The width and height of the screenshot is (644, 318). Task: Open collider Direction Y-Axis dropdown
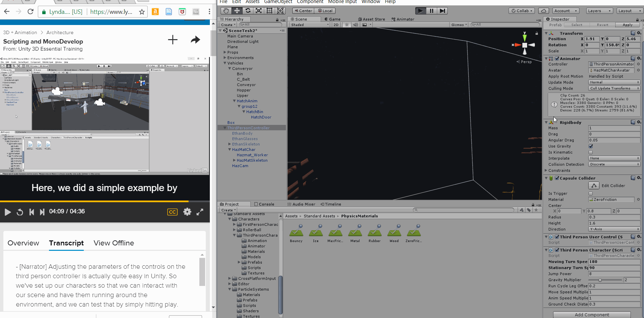(614, 229)
